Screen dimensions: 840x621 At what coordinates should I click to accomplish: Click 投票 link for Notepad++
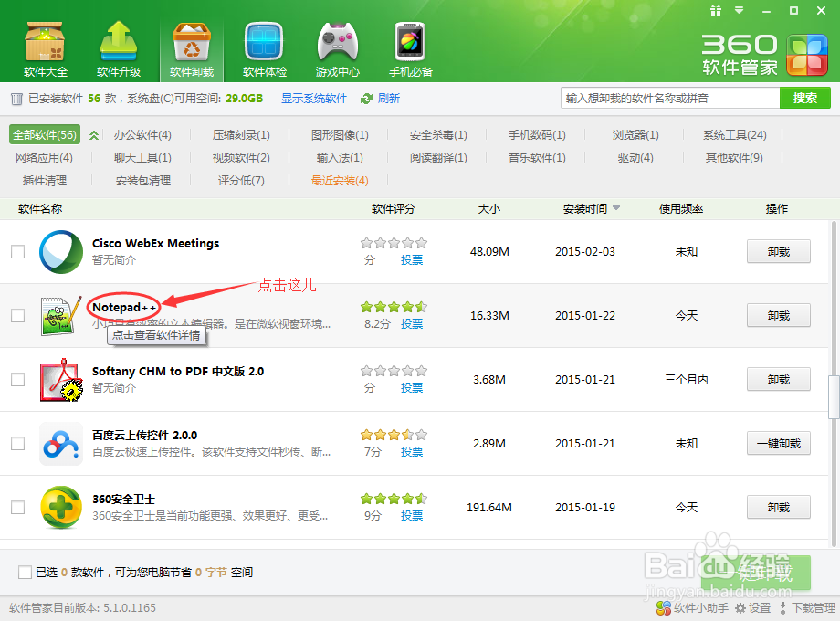(x=412, y=323)
